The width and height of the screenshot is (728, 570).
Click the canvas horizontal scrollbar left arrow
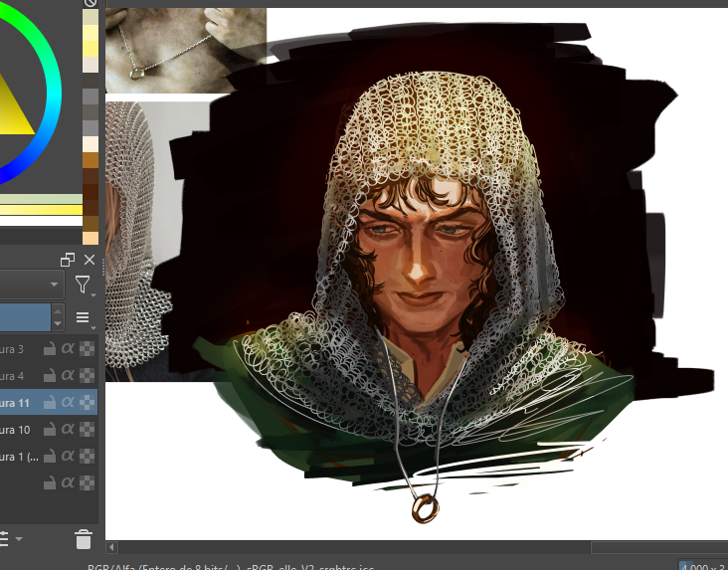[111, 547]
